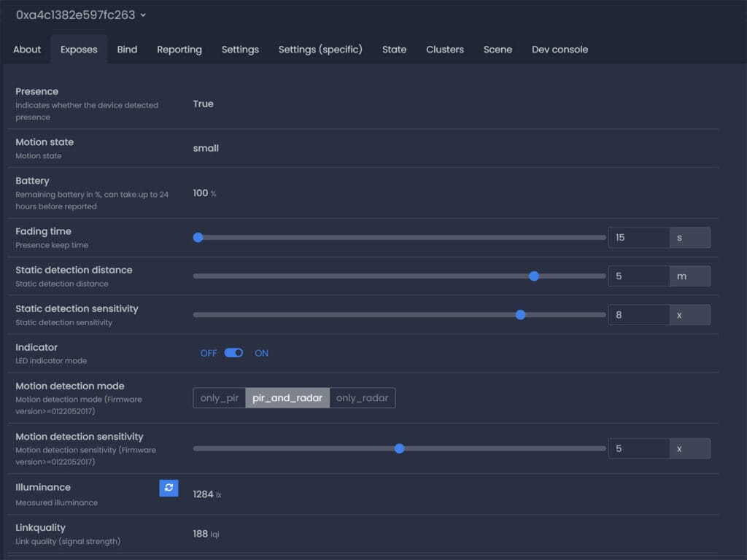Toggle the LED Indicator switch

point(233,353)
